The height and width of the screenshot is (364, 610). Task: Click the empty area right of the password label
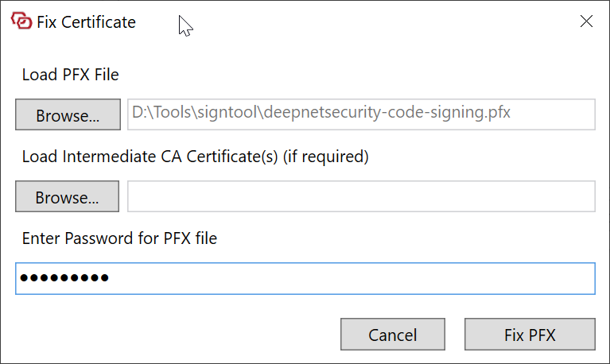[x=398, y=238]
